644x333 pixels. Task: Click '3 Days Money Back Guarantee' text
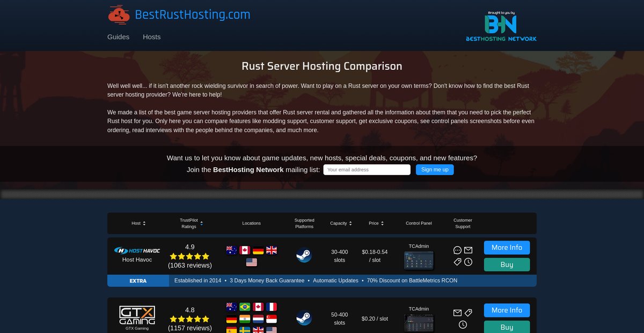[267, 280]
